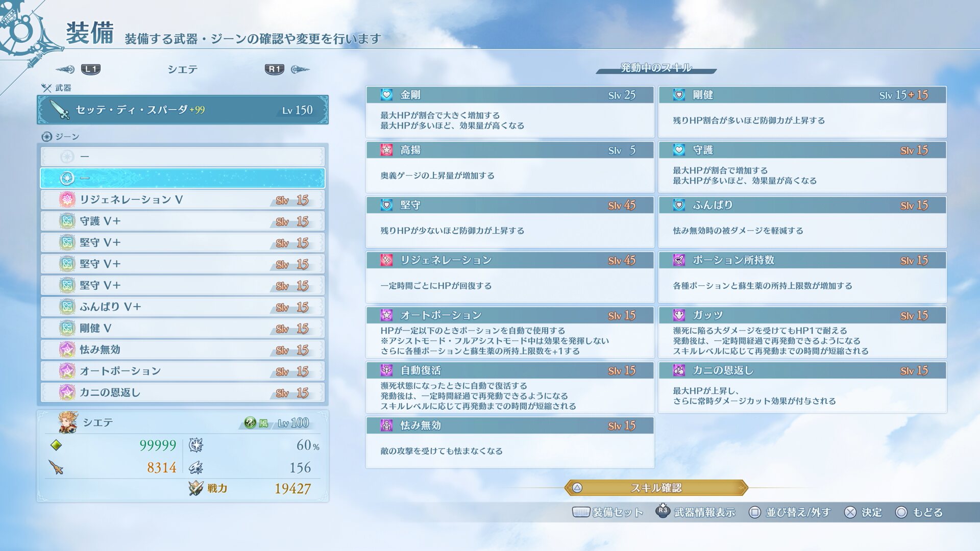Click the critical rate icon next to 60%
Screen dimensions: 980x551
[196, 445]
